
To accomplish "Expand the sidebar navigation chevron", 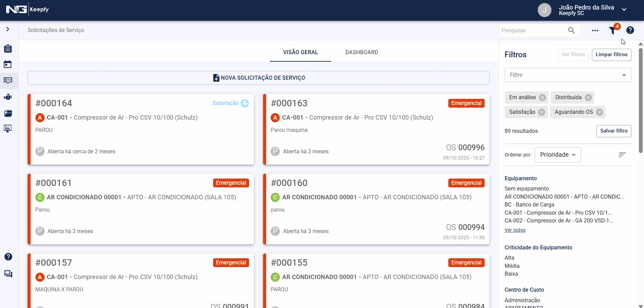I will (8, 29).
